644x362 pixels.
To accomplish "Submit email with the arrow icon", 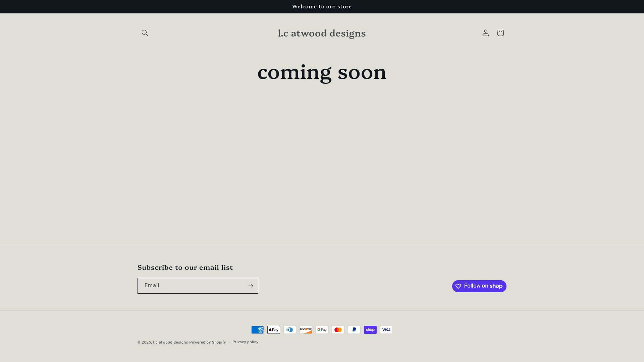I will tap(251, 286).
